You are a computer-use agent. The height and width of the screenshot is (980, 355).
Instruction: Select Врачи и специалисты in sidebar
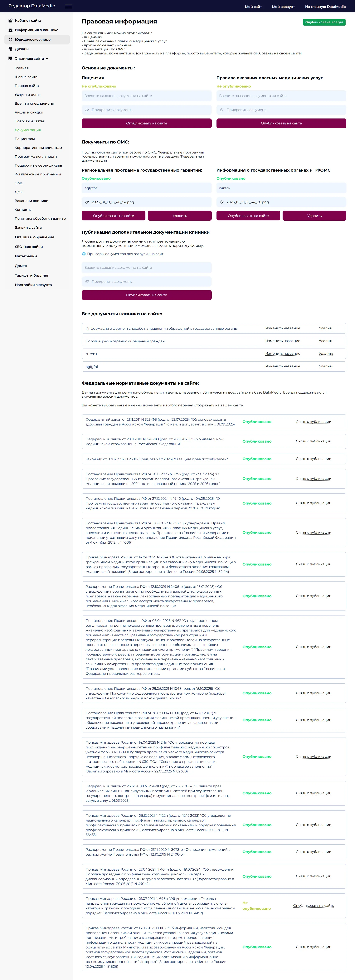[34, 103]
